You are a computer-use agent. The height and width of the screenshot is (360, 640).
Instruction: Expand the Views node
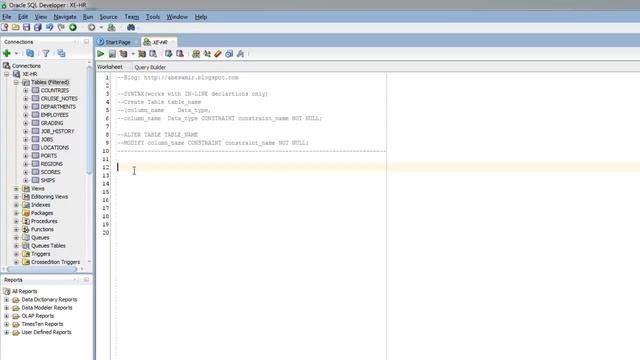click(x=16, y=188)
